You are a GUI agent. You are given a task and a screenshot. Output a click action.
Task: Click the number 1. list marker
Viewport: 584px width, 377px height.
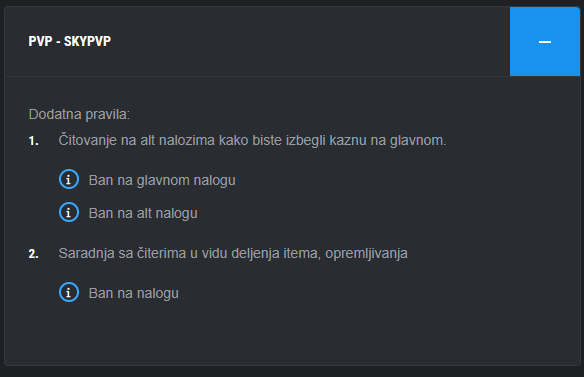pyautogui.click(x=34, y=141)
